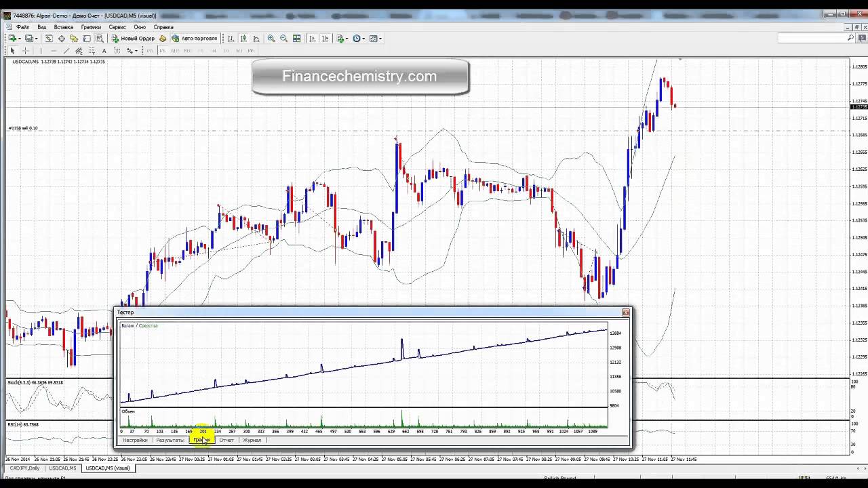This screenshot has width=868, height=488.
Task: Select the crosshair tool
Action: pos(26,51)
